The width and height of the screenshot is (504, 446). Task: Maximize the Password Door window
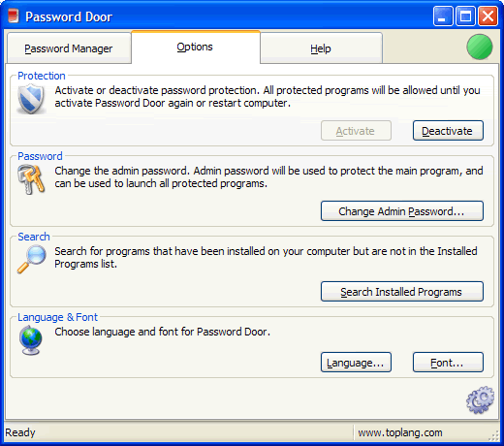pyautogui.click(x=465, y=16)
